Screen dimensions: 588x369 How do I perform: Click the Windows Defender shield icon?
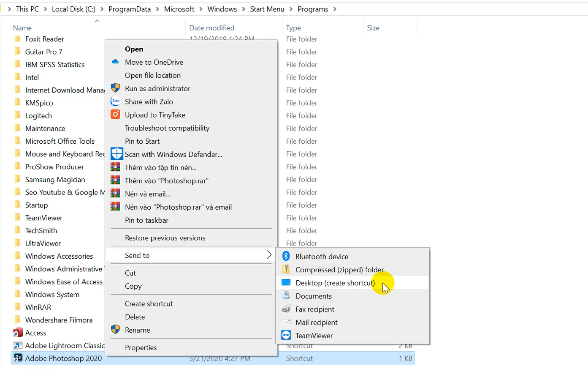click(x=117, y=154)
